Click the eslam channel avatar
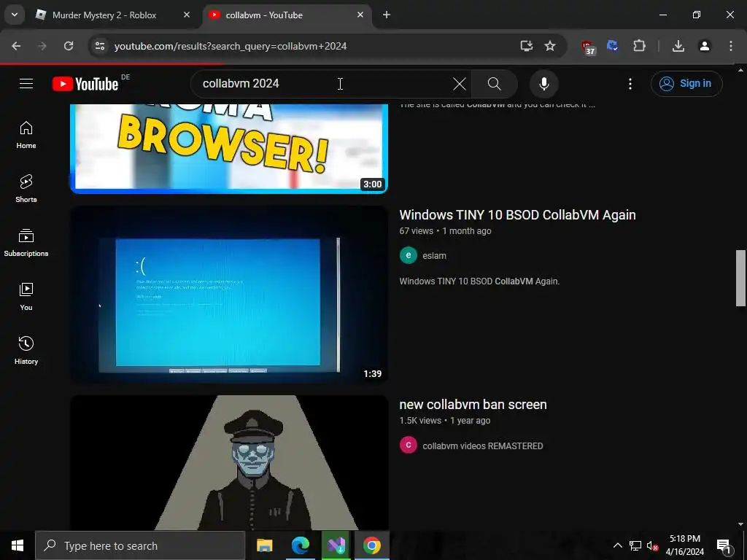747x560 pixels. point(409,255)
